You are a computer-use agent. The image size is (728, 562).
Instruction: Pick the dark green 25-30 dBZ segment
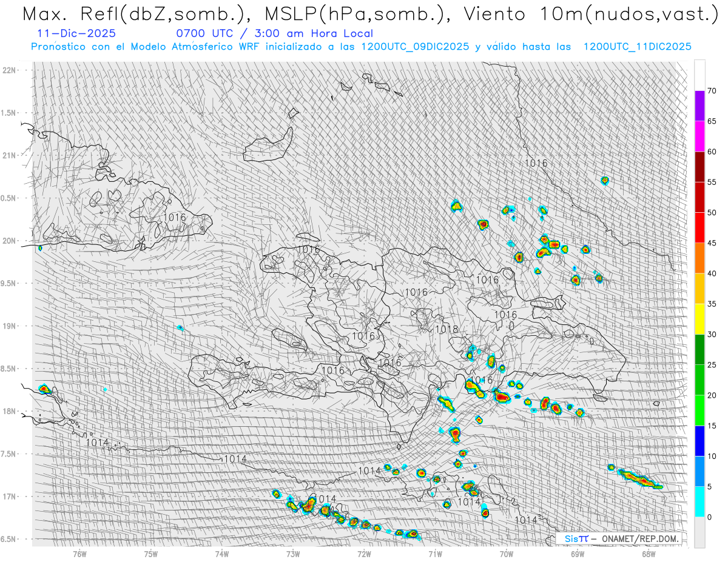[699, 350]
